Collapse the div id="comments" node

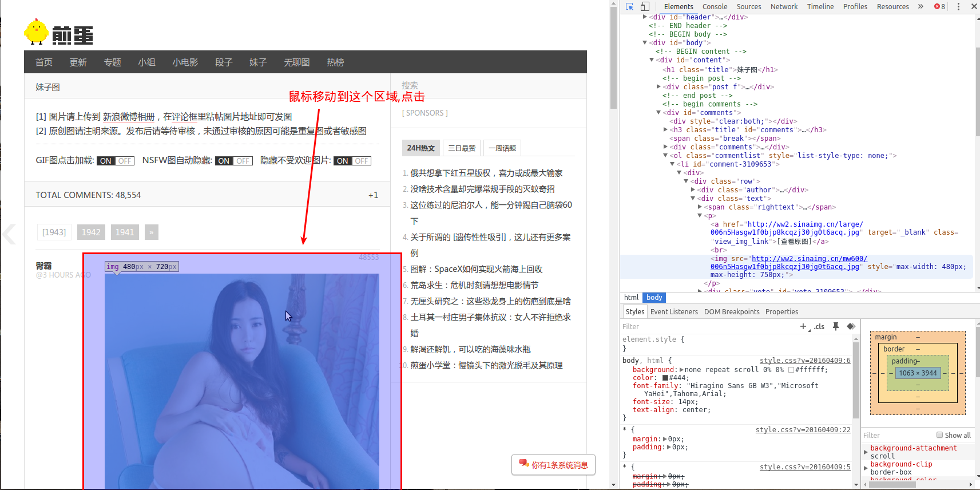pos(658,113)
